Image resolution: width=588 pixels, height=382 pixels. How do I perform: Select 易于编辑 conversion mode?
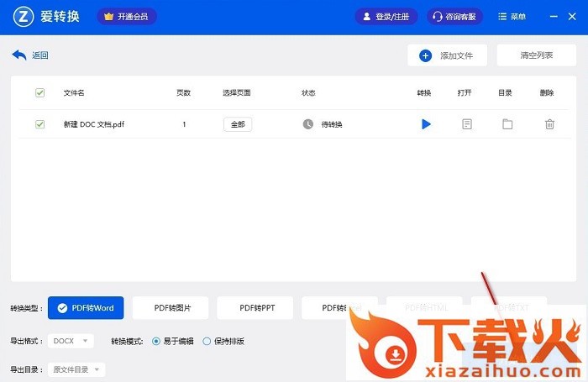(x=156, y=342)
